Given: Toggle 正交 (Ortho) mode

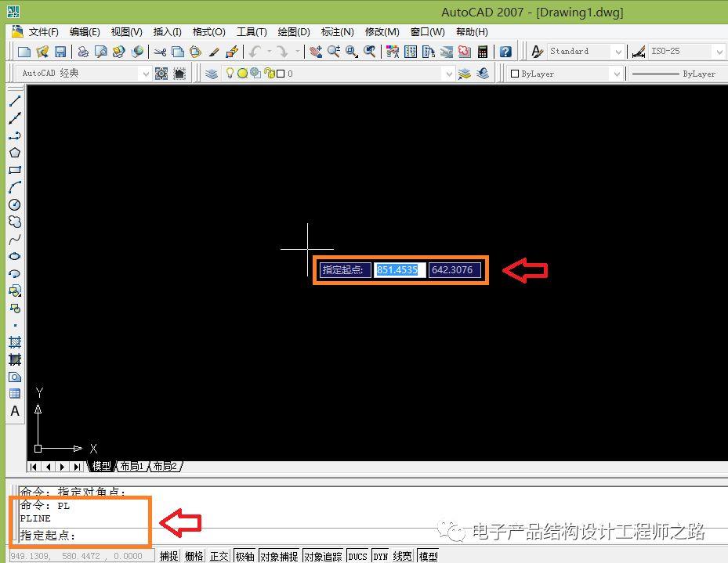Looking at the screenshot, I should pyautogui.click(x=219, y=556).
